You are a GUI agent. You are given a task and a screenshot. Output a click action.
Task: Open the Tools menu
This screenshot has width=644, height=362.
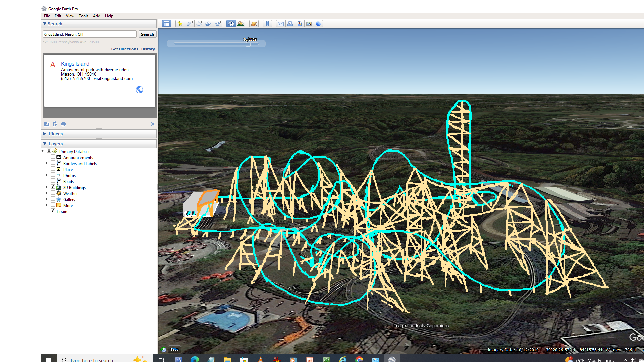click(84, 16)
